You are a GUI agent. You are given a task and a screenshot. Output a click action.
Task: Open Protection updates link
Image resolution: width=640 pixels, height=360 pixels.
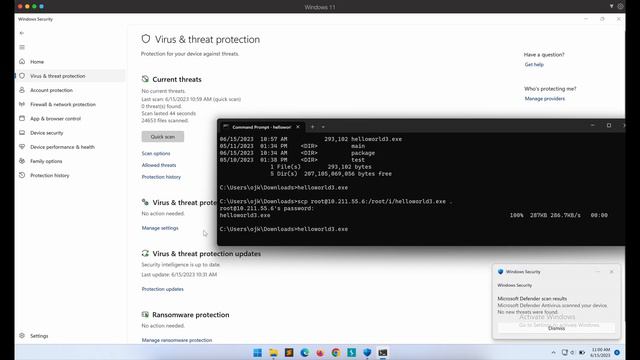point(162,289)
